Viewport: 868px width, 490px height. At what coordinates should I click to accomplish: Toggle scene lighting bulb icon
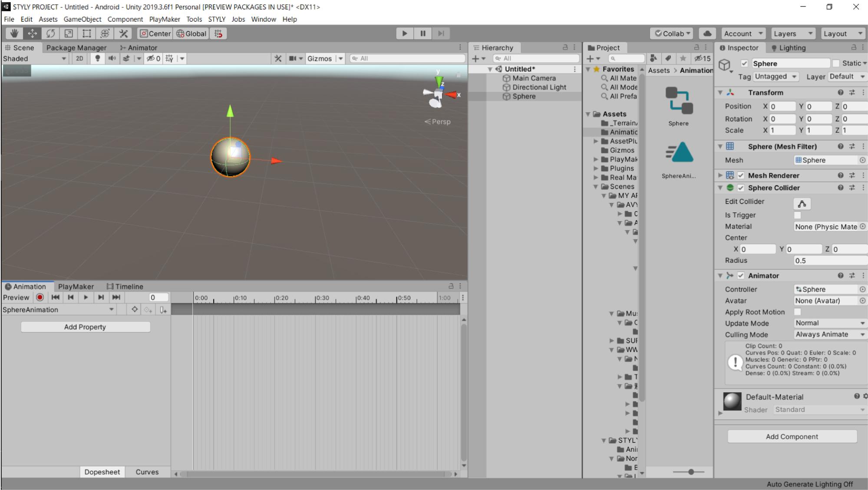pos(98,58)
